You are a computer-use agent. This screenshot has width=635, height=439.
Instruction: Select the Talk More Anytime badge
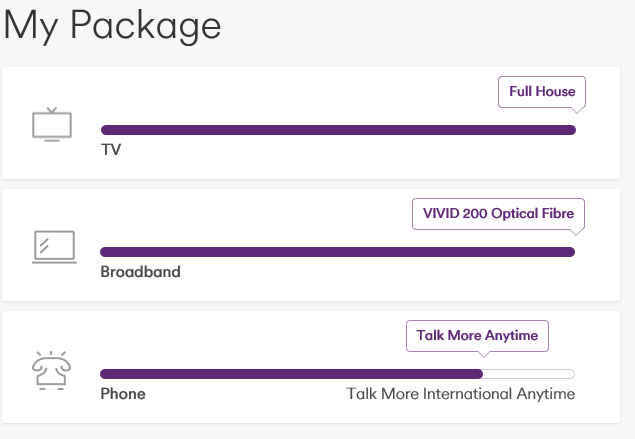click(477, 336)
